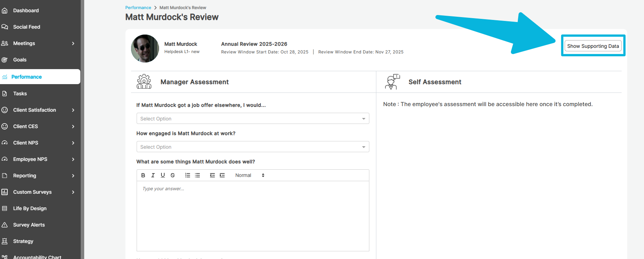Open the Normal text style dropdown
644x259 pixels.
249,175
